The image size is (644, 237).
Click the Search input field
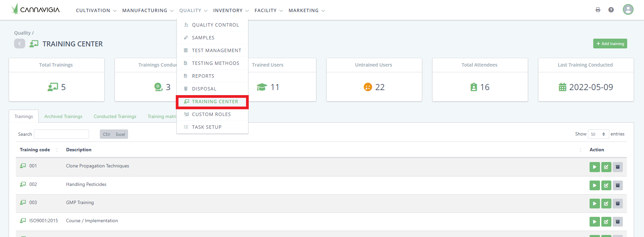(x=62, y=134)
